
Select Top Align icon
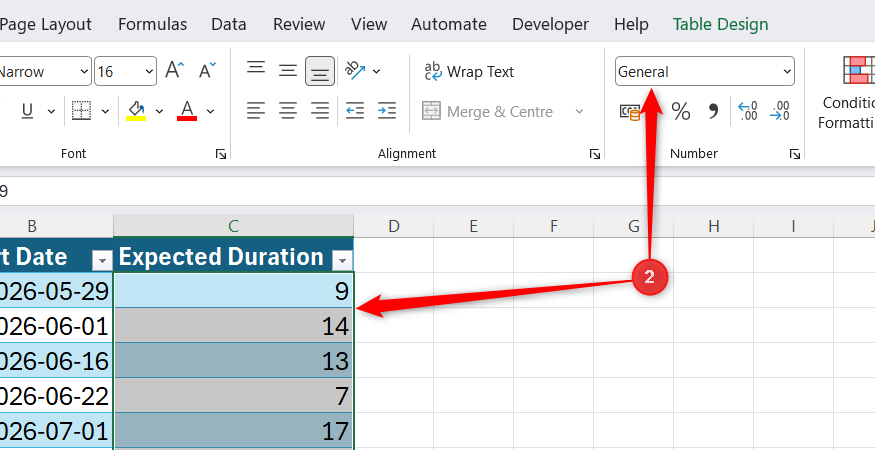tap(256, 70)
